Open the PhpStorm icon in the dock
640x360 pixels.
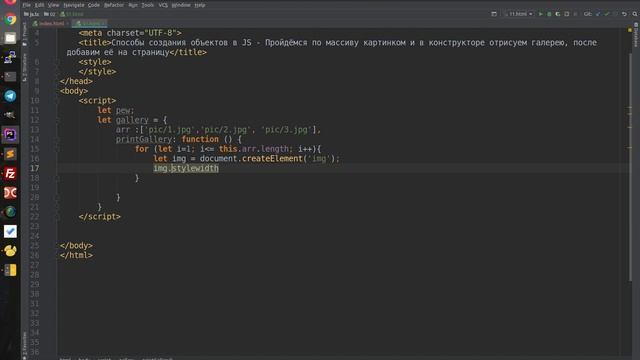coord(10,134)
